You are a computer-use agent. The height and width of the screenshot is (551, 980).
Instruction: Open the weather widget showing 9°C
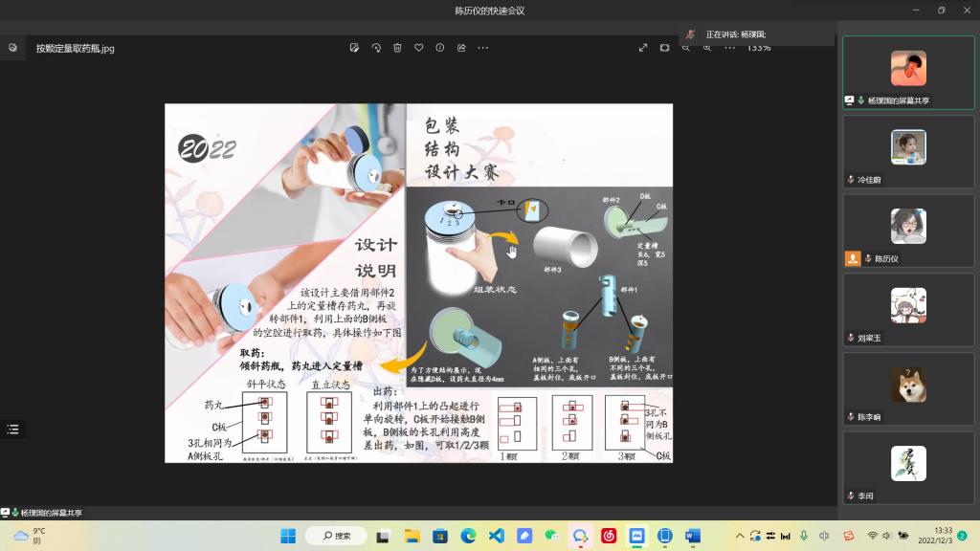29,536
